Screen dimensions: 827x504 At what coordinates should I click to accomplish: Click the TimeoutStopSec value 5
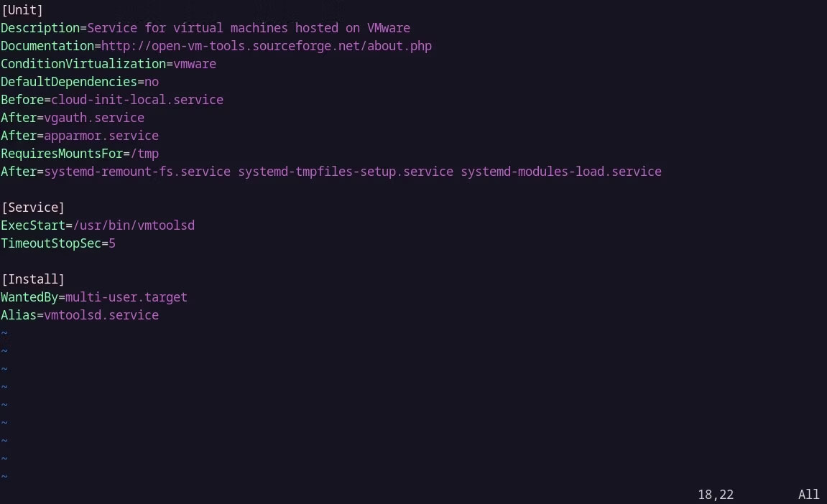[x=112, y=243]
